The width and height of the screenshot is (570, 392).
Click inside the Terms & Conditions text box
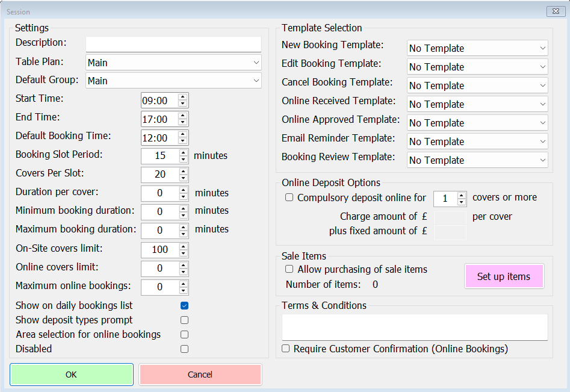coord(414,327)
